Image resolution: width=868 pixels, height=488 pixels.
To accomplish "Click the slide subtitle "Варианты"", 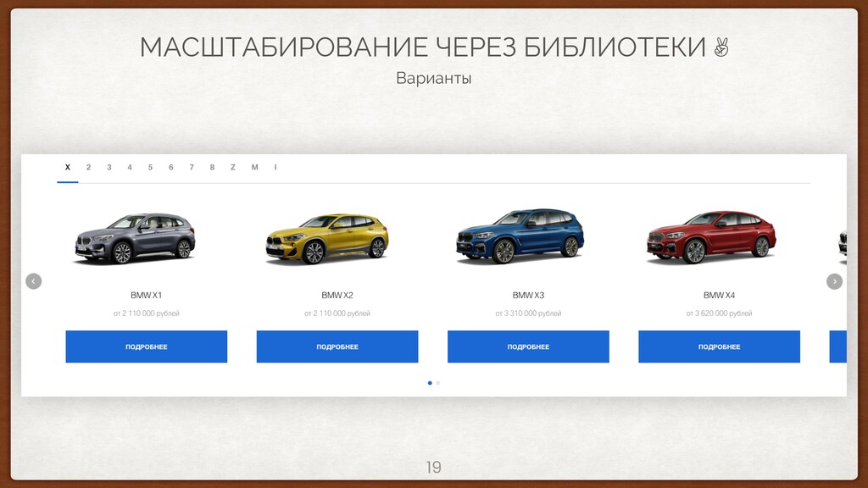I will [433, 78].
